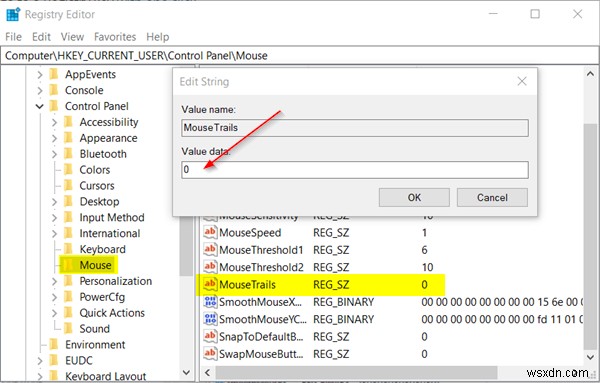The height and width of the screenshot is (383, 600).
Task: Click the Colors folder icon
Action: (x=68, y=169)
